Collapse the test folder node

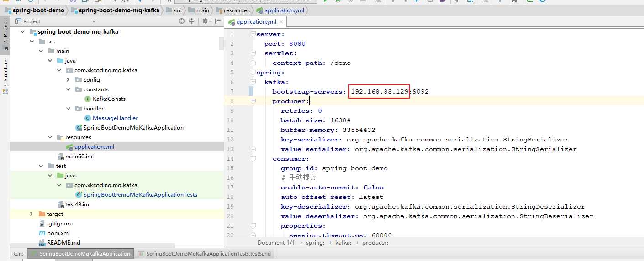point(41,166)
